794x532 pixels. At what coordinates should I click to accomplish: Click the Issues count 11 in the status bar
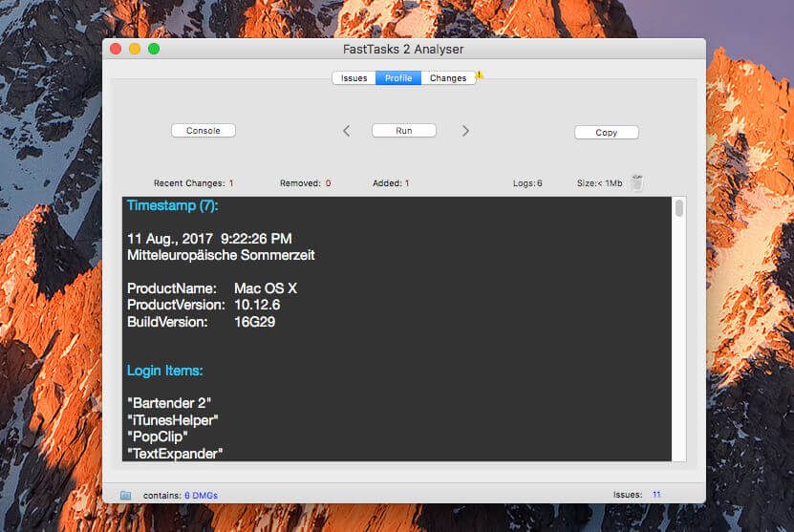[x=656, y=495]
